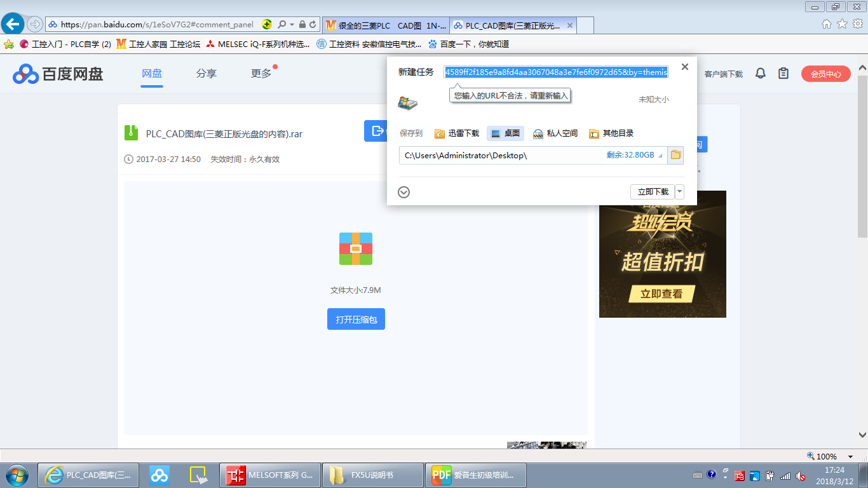Viewport: 868px width, 488px height.
Task: Click the IE home icon
Action: (827, 24)
